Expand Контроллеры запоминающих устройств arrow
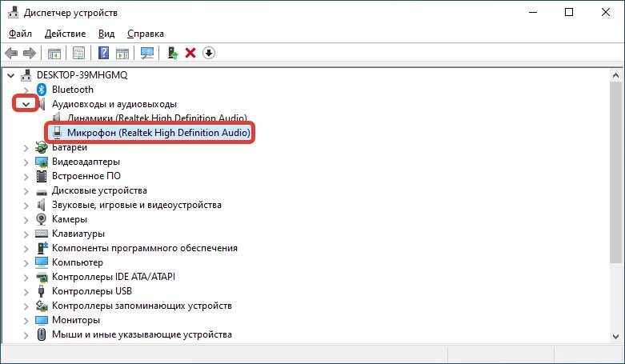Viewport: 625px width, 364px height. (x=26, y=306)
